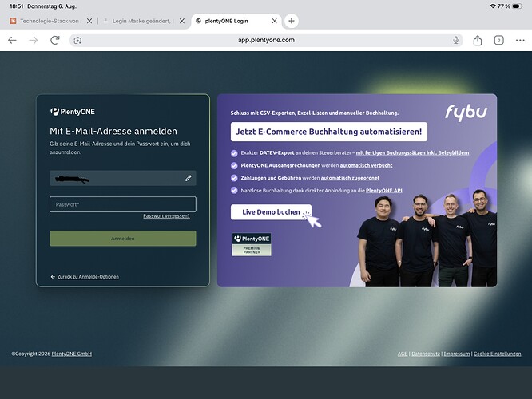The width and height of the screenshot is (532, 399).
Task: Go back via Zurück zu Anmelde-Optionen
Action: click(88, 277)
